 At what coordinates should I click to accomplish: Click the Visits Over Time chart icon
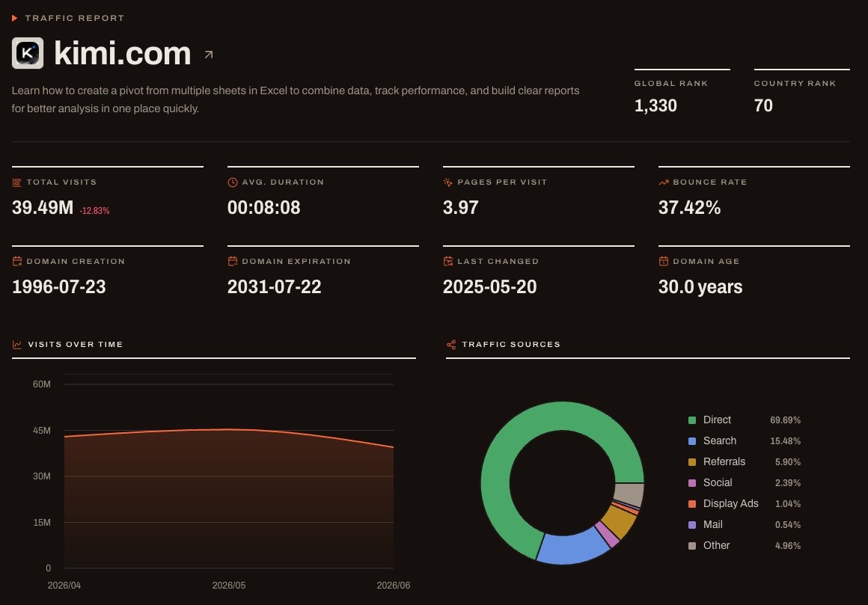pos(17,345)
